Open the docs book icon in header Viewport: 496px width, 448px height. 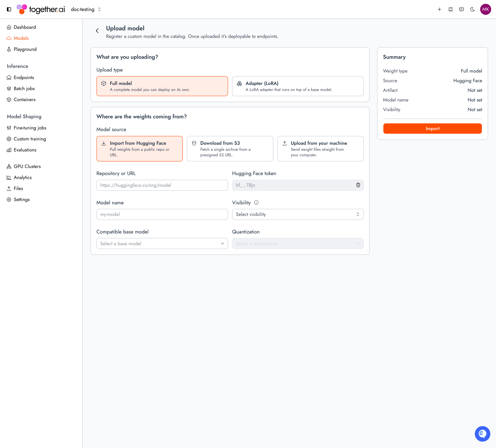tap(451, 9)
